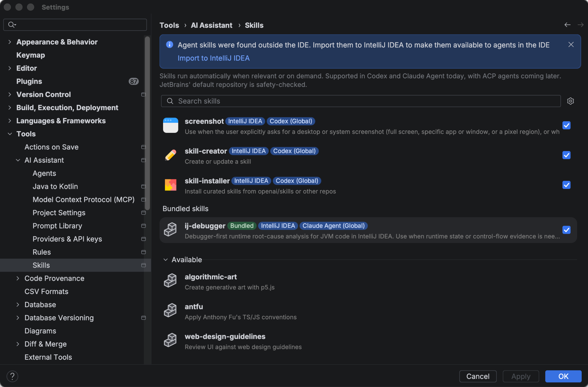The height and width of the screenshot is (387, 588).
Task: Click Tools in the breadcrumb
Action: [169, 25]
